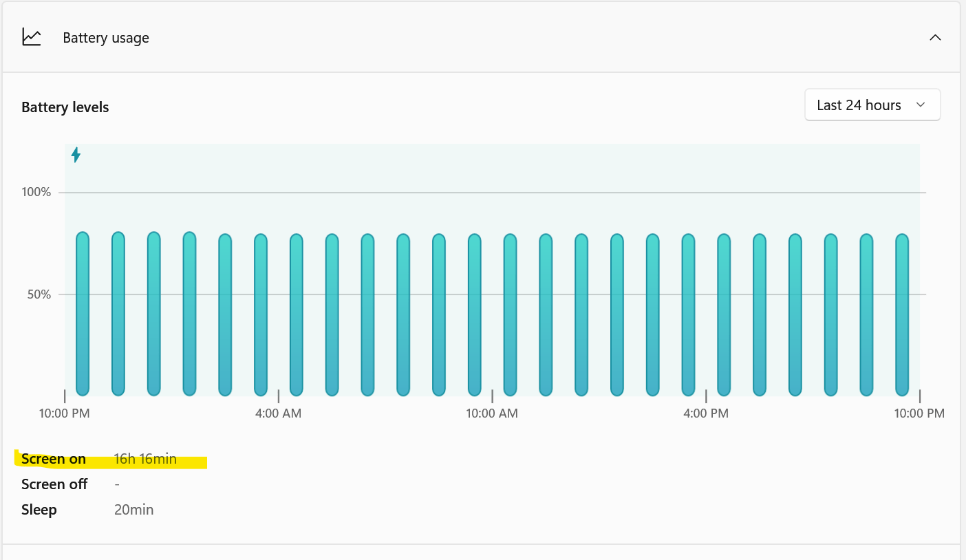Click the Sleep duration value 20min
Viewport: 966px width, 560px height.
pyautogui.click(x=133, y=509)
